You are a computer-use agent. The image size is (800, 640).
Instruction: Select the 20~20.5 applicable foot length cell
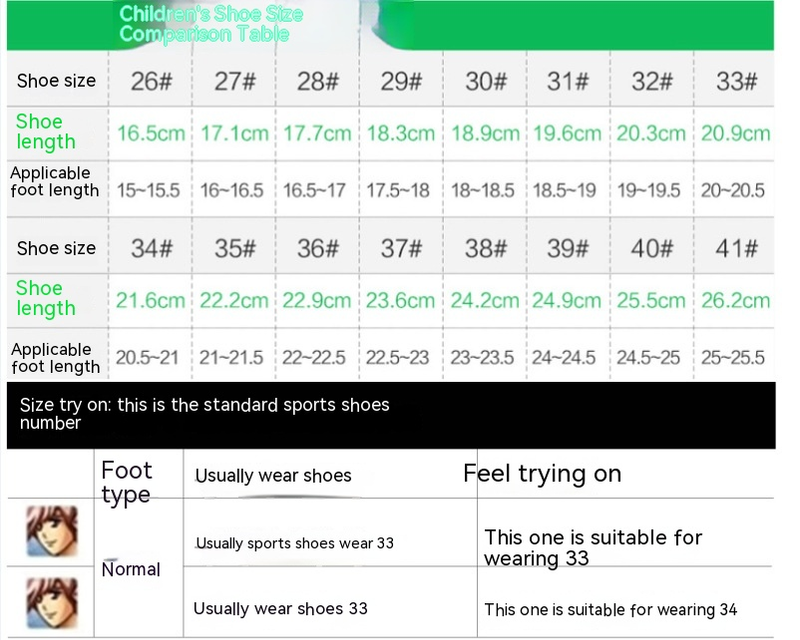coord(733,190)
